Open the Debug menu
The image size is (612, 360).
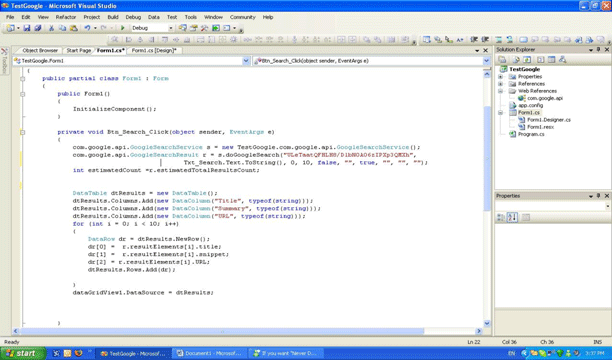[133, 17]
